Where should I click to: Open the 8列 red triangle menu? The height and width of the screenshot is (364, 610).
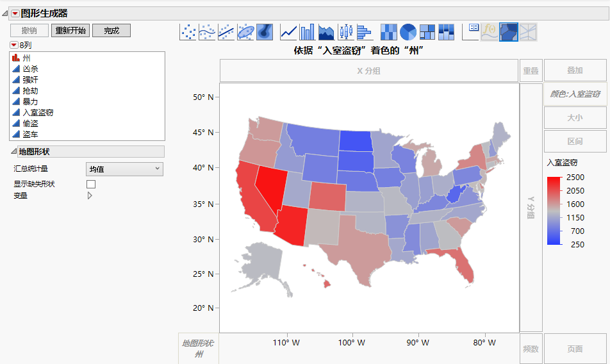[x=14, y=45]
